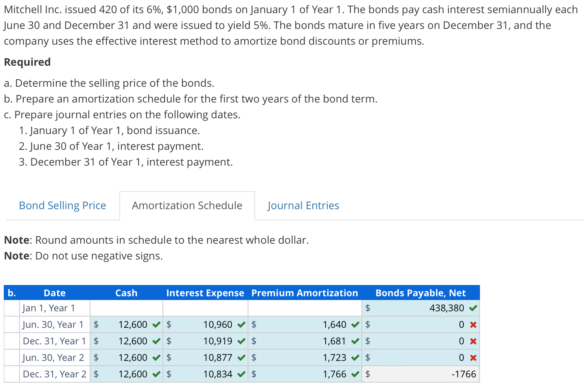The height and width of the screenshot is (386, 588).
Task: Click the dollar sign beside 10,877
Action: 169,357
